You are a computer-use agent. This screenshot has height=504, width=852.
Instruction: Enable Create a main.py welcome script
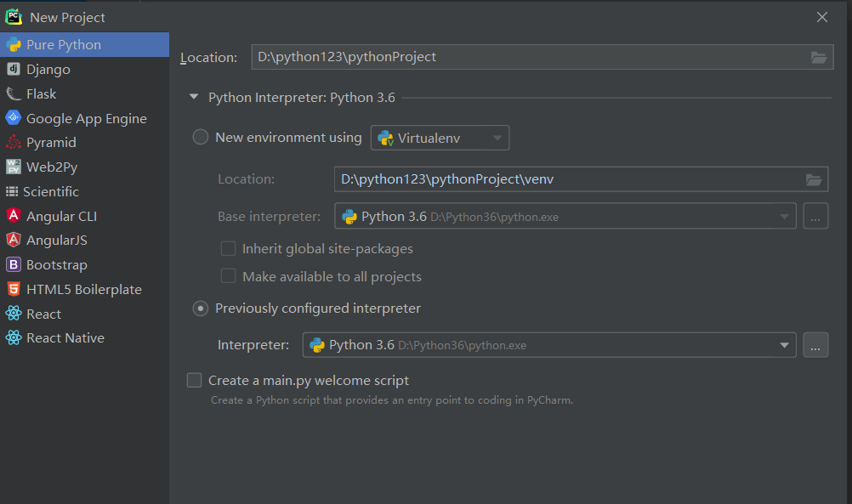(x=195, y=381)
